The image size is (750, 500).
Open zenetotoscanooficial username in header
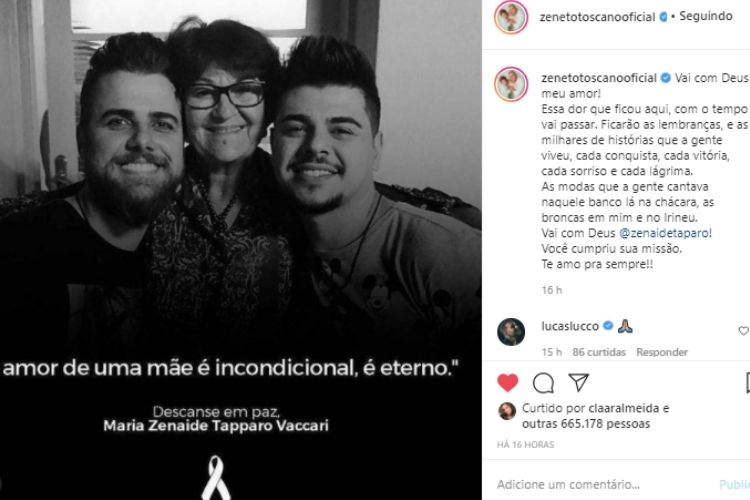[x=597, y=17]
